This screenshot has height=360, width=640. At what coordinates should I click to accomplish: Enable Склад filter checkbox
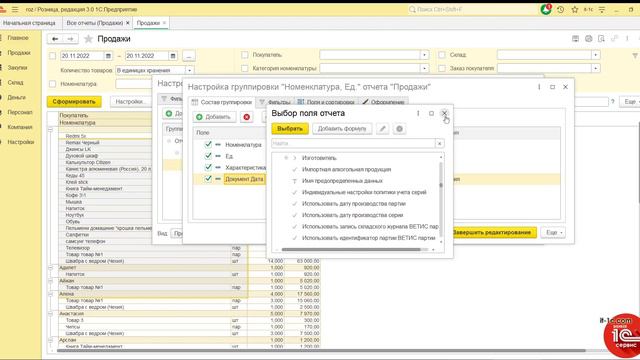pyautogui.click(x=442, y=55)
